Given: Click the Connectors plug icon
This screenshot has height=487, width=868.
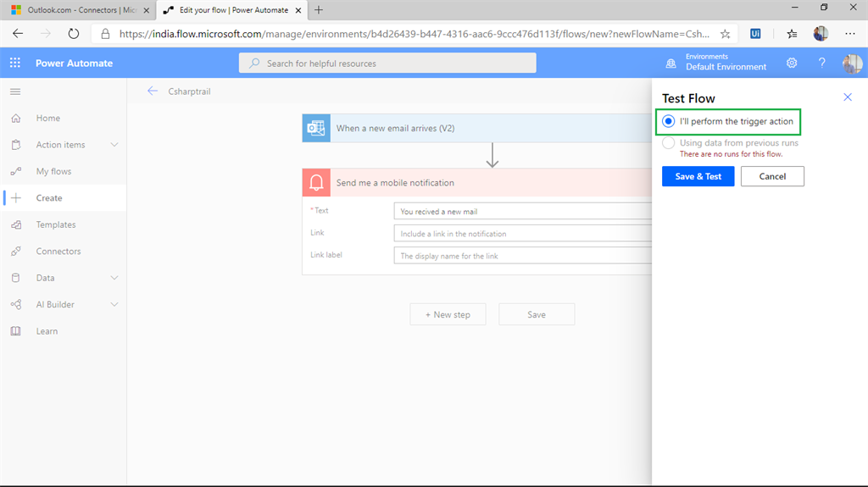Looking at the screenshot, I should [16, 252].
